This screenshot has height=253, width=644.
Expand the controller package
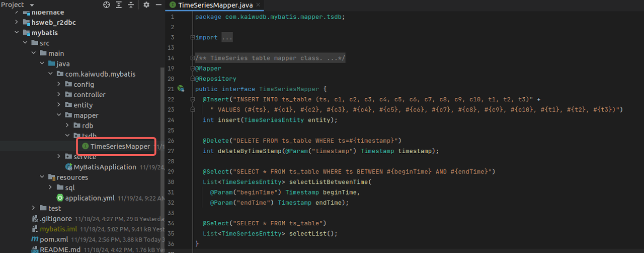59,95
